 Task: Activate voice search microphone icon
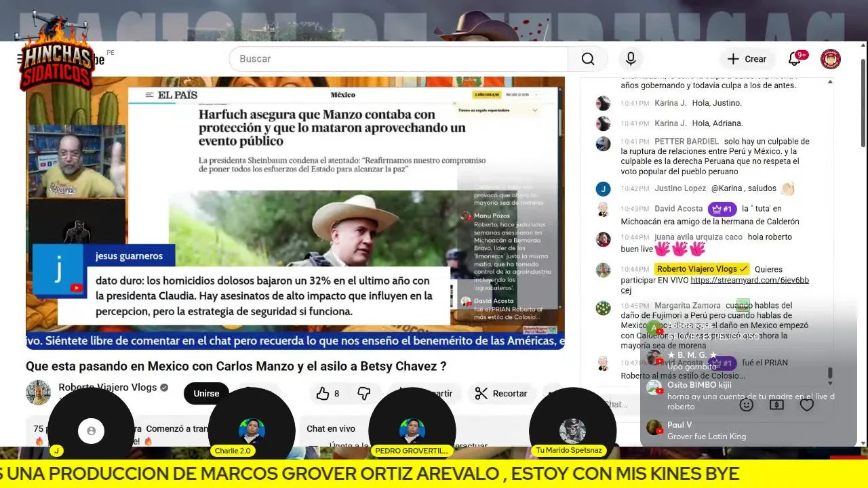point(631,59)
